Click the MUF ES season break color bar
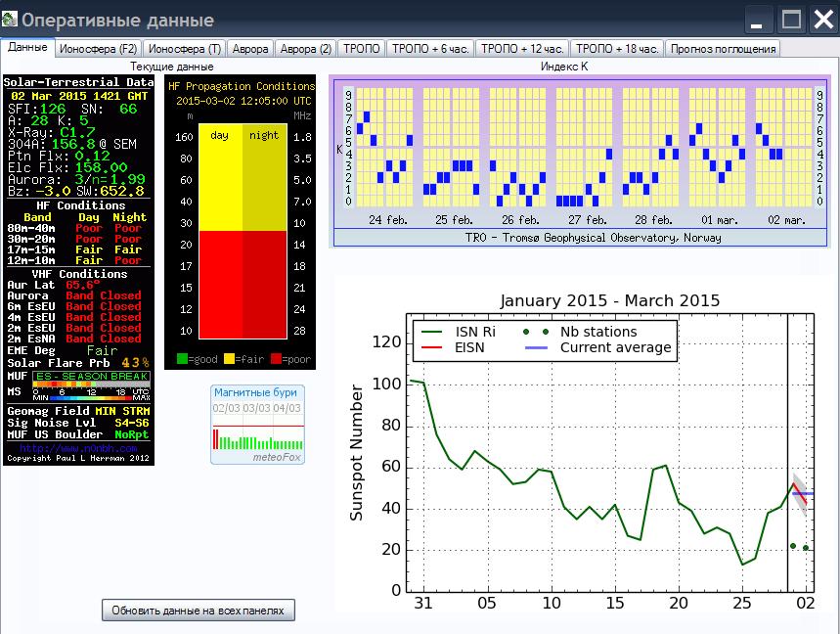 click(91, 380)
